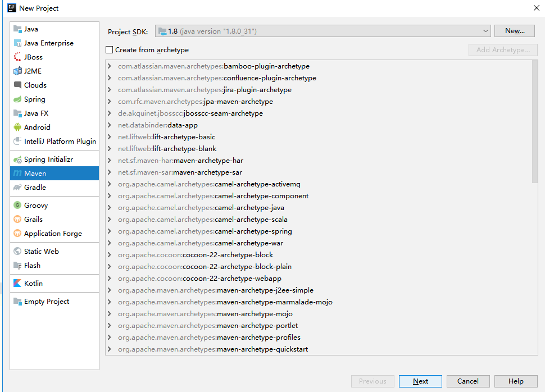
Task: Select cocoon-22-archetype-block-plain row text
Action: click(205, 267)
